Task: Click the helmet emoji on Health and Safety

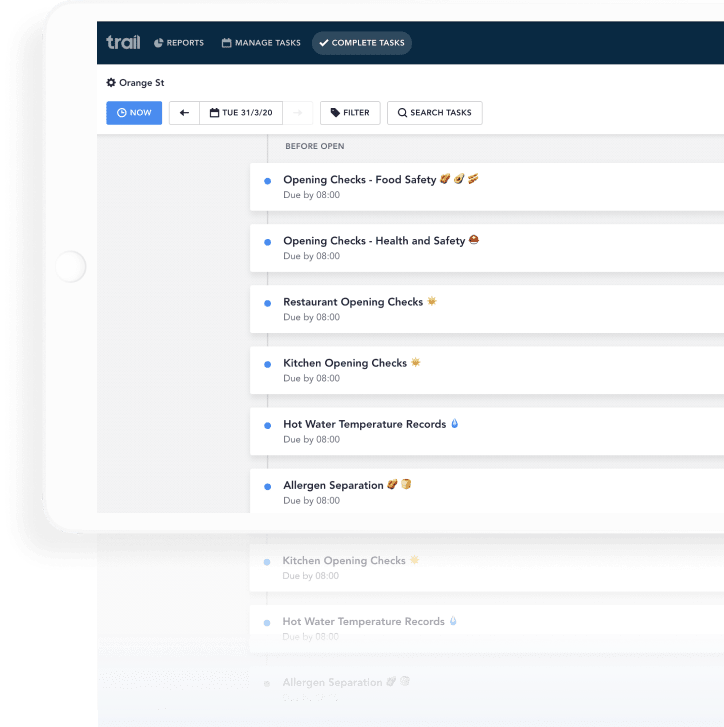Action: click(x=474, y=240)
